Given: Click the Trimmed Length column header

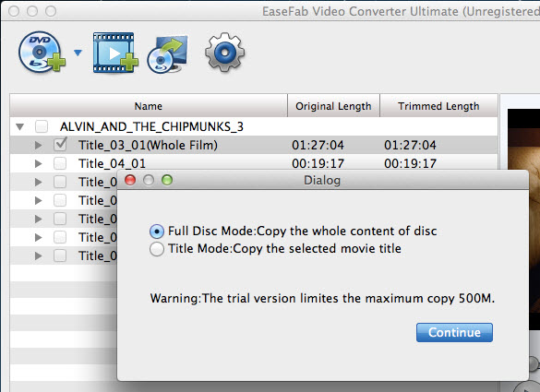Looking at the screenshot, I should click(438, 106).
